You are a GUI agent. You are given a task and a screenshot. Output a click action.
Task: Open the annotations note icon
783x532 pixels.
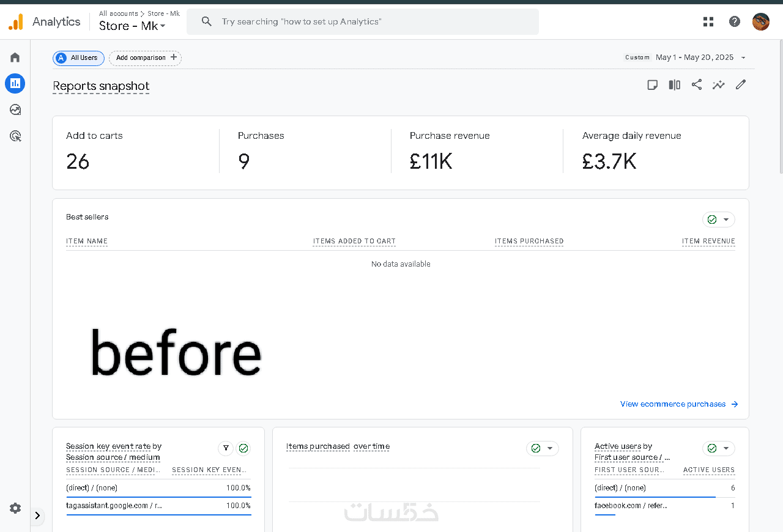(653, 85)
